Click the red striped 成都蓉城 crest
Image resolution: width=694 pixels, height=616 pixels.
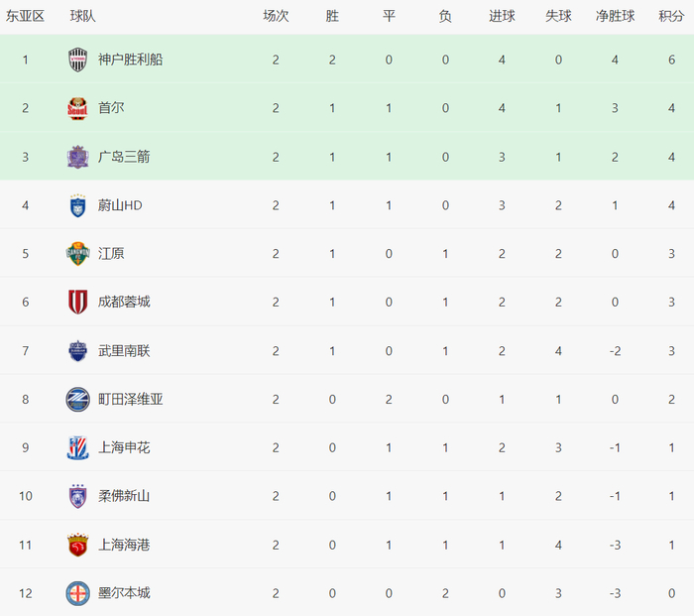[x=78, y=302]
